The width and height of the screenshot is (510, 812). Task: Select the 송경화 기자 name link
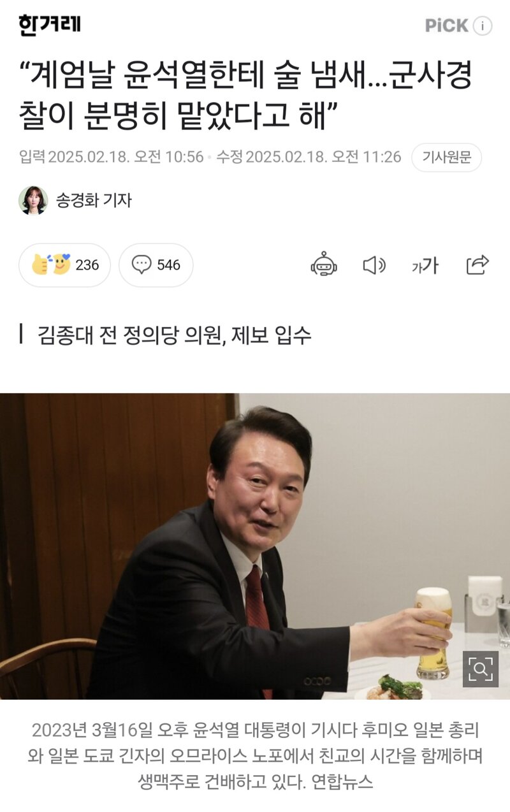click(94, 200)
